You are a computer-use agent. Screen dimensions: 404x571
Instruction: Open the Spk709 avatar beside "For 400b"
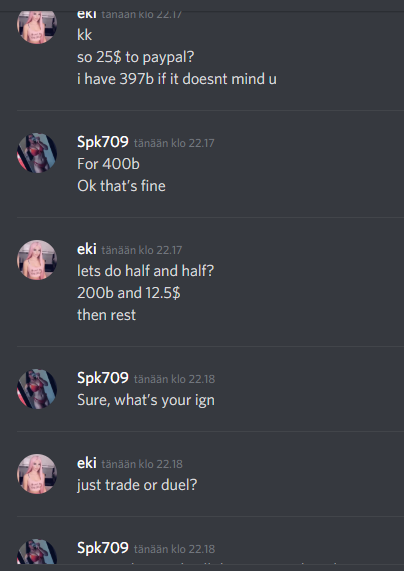point(37,153)
